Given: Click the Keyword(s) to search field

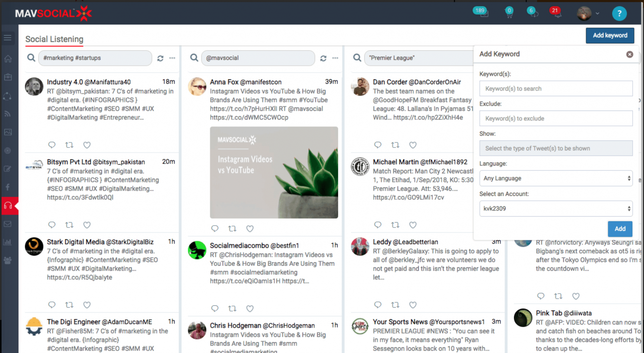Looking at the screenshot, I should coord(556,89).
